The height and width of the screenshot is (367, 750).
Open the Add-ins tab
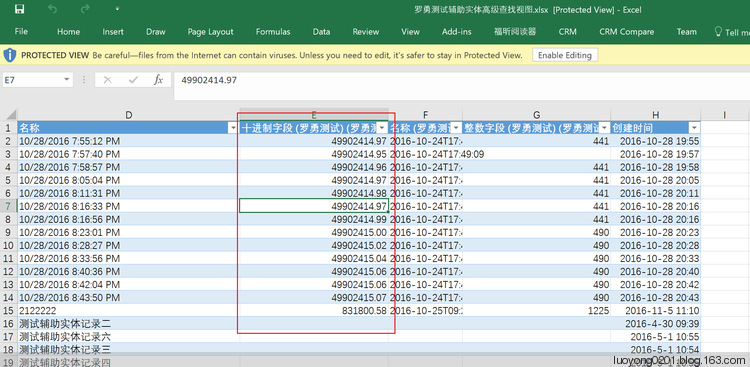coord(456,32)
